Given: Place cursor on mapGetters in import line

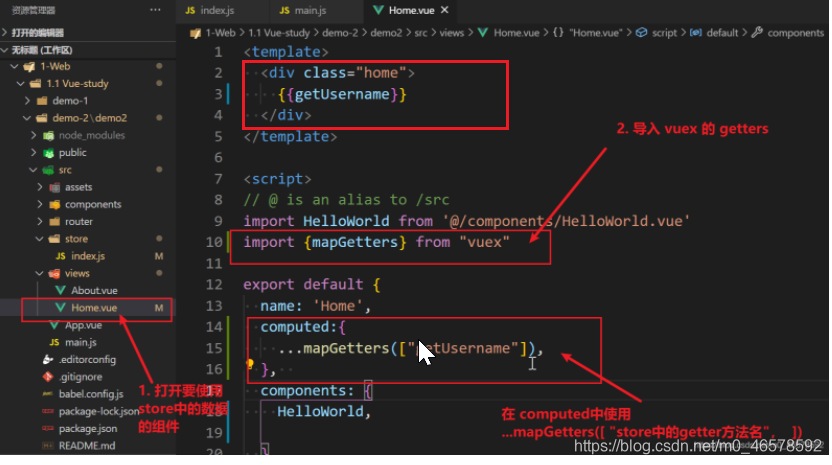Looking at the screenshot, I should tap(354, 243).
